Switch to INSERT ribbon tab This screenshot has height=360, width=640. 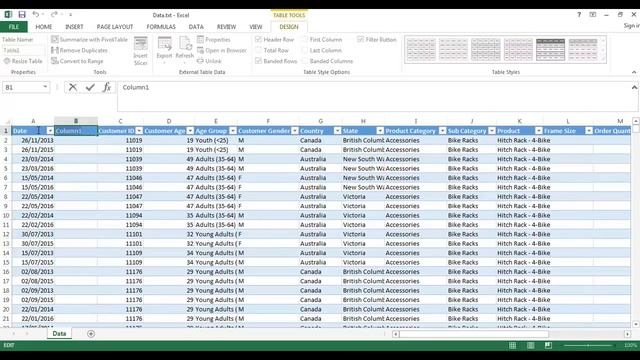(74, 27)
